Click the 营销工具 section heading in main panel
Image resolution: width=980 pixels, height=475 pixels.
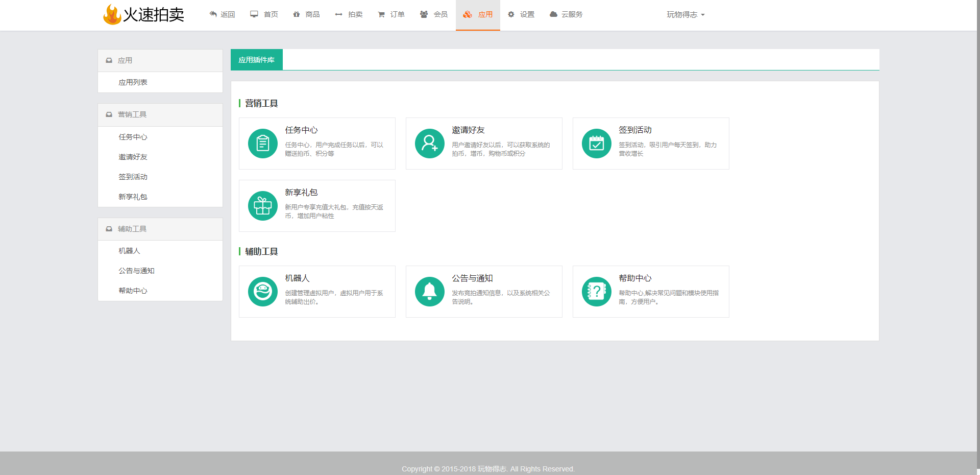261,103
